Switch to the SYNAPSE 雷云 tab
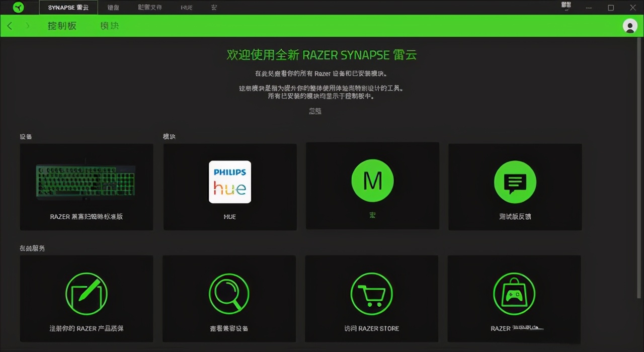Image resolution: width=644 pixels, height=352 pixels. [x=68, y=8]
